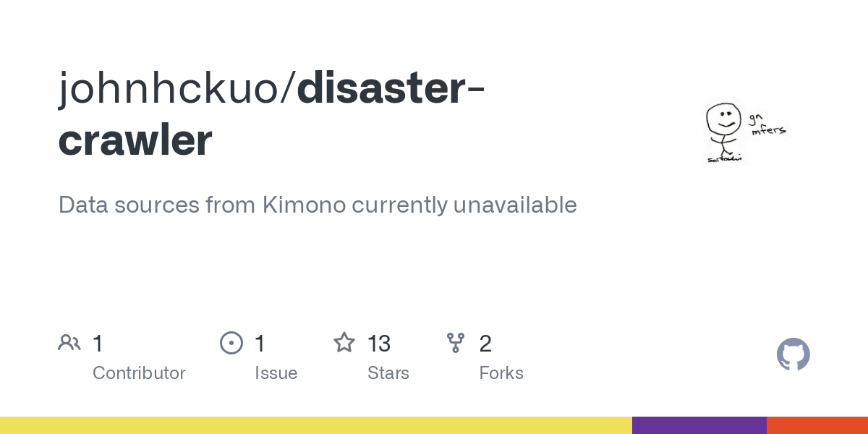Click the Kimono data sources description
Screen dimensions: 868x434
pos(318,205)
